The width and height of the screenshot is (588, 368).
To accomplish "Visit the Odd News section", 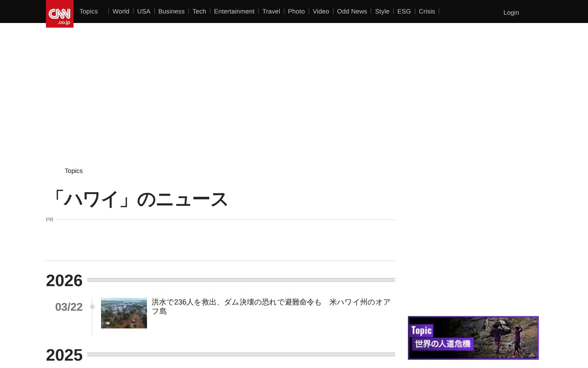I will [352, 11].
